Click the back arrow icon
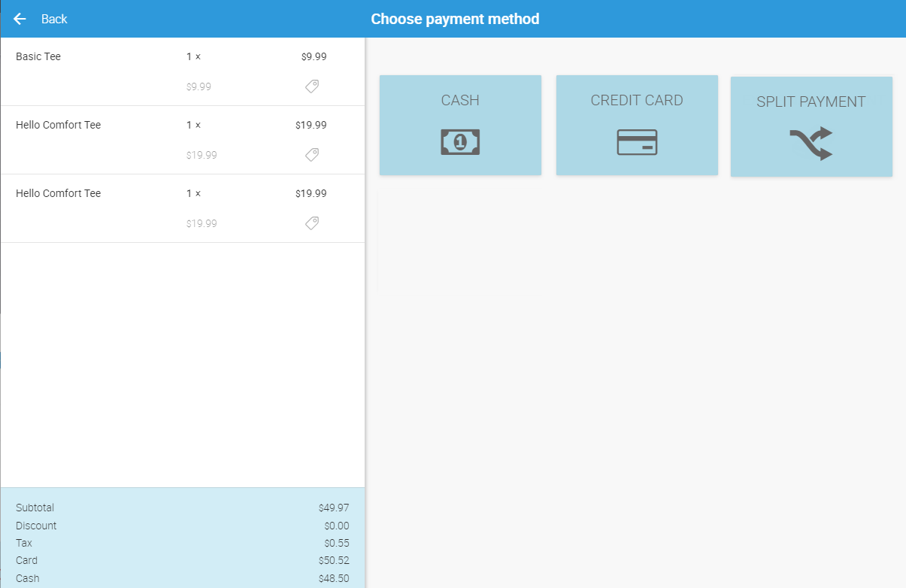 tap(20, 19)
